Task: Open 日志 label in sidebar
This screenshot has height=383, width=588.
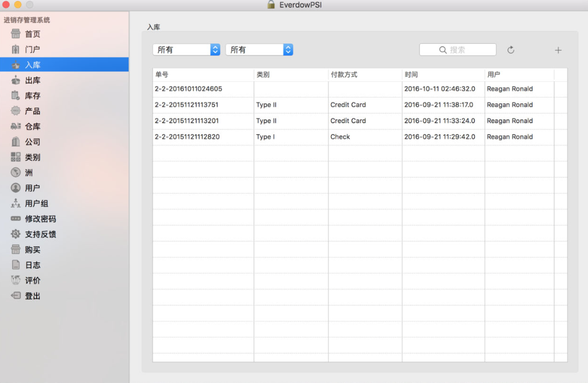Action: pos(33,265)
